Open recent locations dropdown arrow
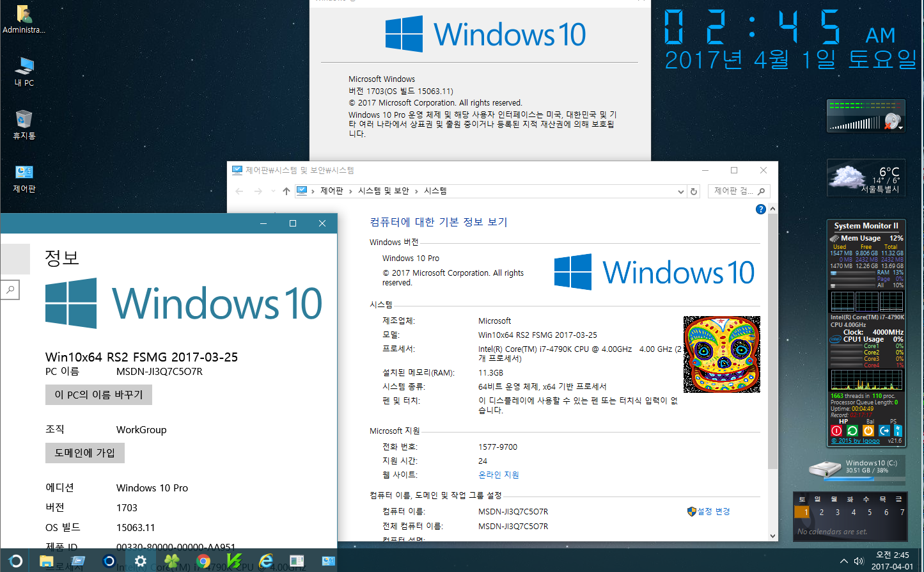This screenshot has width=924, height=572. [273, 191]
